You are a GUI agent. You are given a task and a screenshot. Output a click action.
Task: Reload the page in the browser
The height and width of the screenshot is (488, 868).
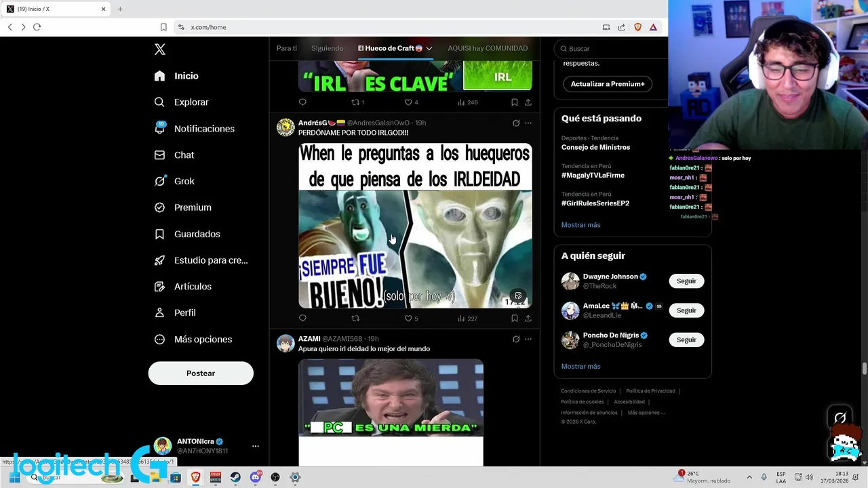coord(37,27)
